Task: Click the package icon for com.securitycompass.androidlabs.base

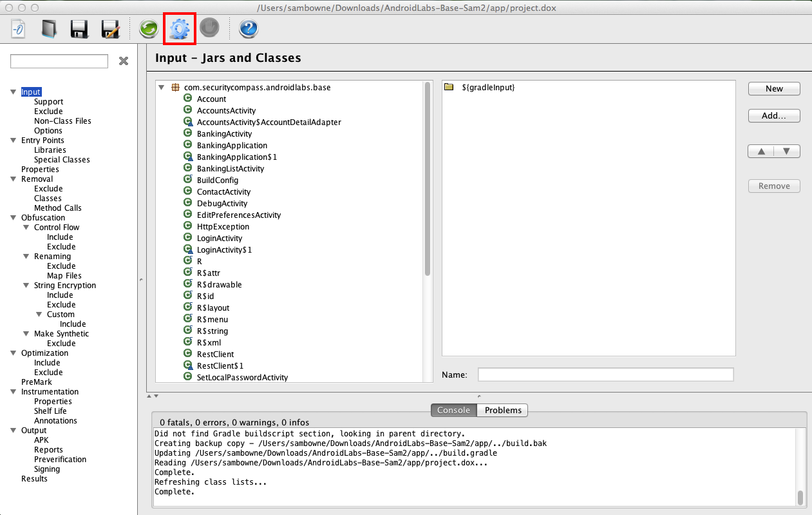Action: [x=175, y=87]
